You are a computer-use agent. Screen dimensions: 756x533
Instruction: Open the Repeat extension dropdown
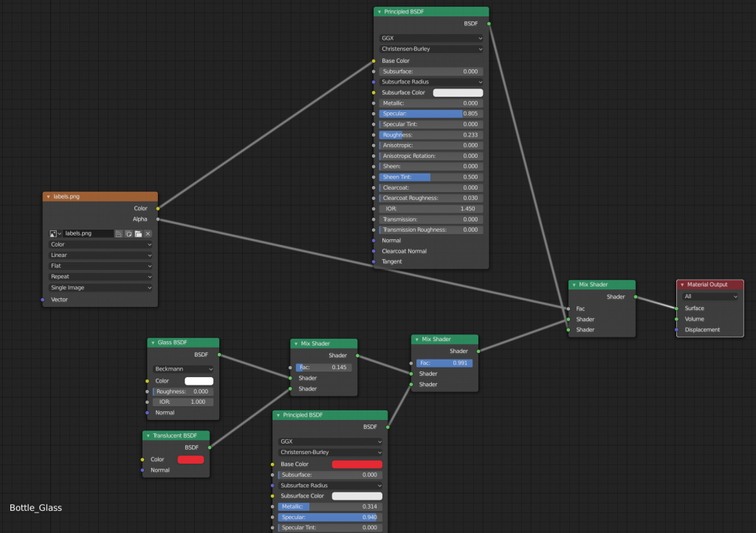click(x=100, y=277)
